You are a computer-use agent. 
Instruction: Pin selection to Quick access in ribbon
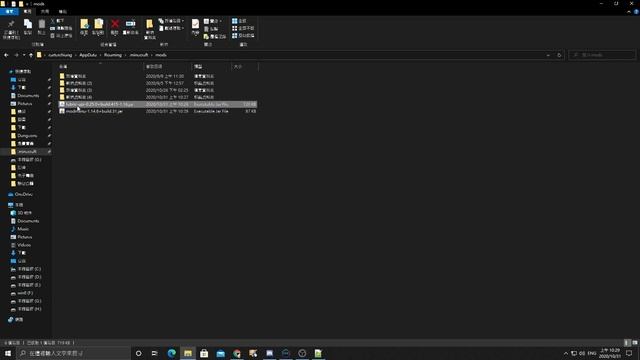click(x=11, y=29)
